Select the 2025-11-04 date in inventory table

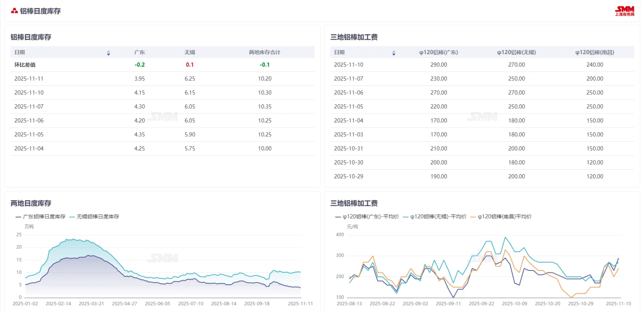pyautogui.click(x=29, y=148)
